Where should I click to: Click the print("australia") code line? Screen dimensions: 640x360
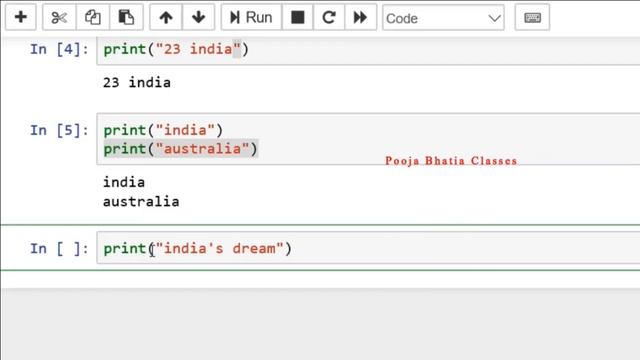pos(180,149)
